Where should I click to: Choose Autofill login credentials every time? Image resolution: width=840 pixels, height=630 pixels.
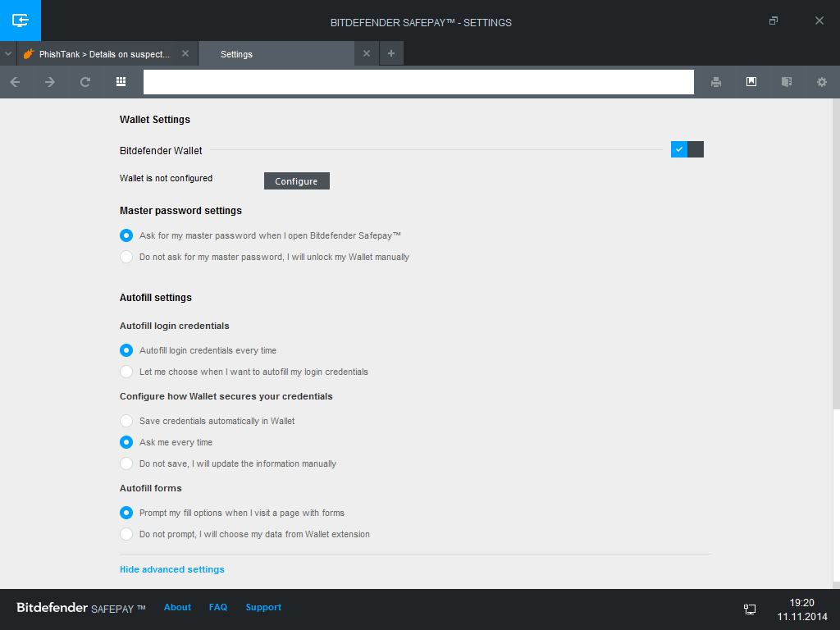point(126,350)
